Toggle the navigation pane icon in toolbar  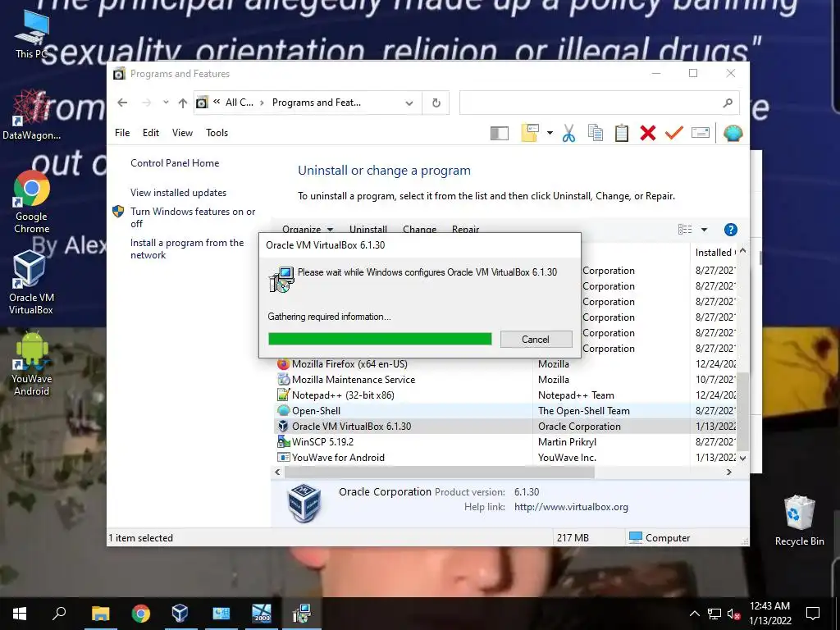point(500,133)
